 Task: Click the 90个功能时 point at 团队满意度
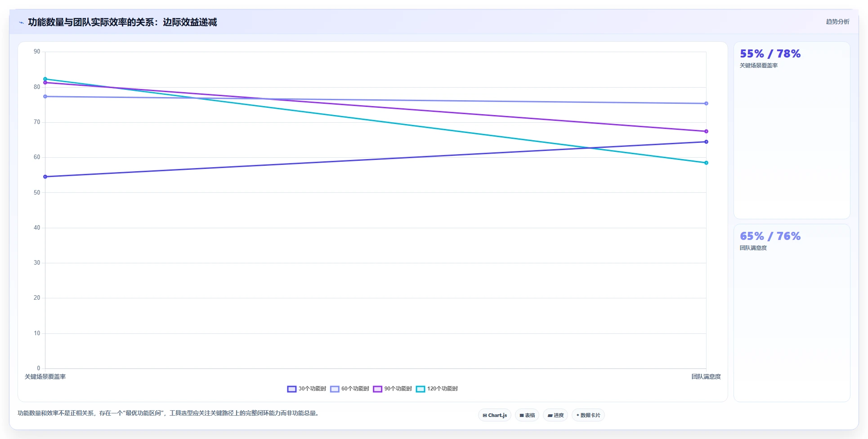(706, 131)
